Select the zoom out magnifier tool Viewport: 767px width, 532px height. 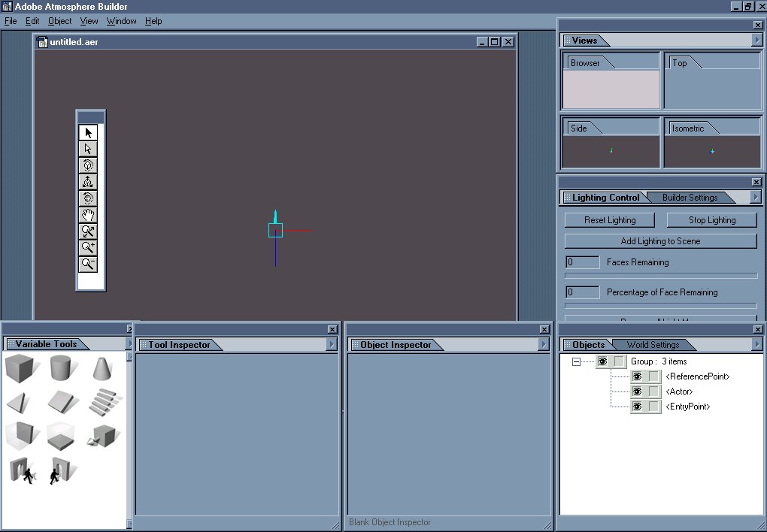(x=88, y=264)
